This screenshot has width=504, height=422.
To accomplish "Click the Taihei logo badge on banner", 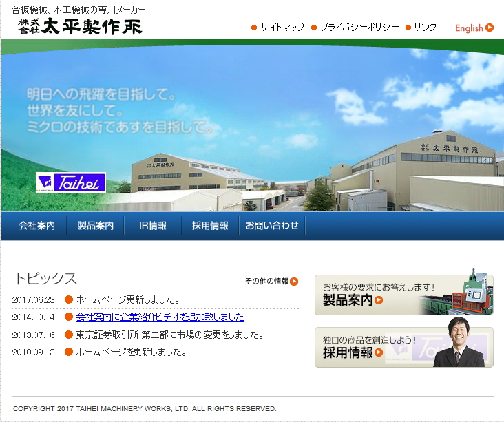I will click(x=71, y=182).
